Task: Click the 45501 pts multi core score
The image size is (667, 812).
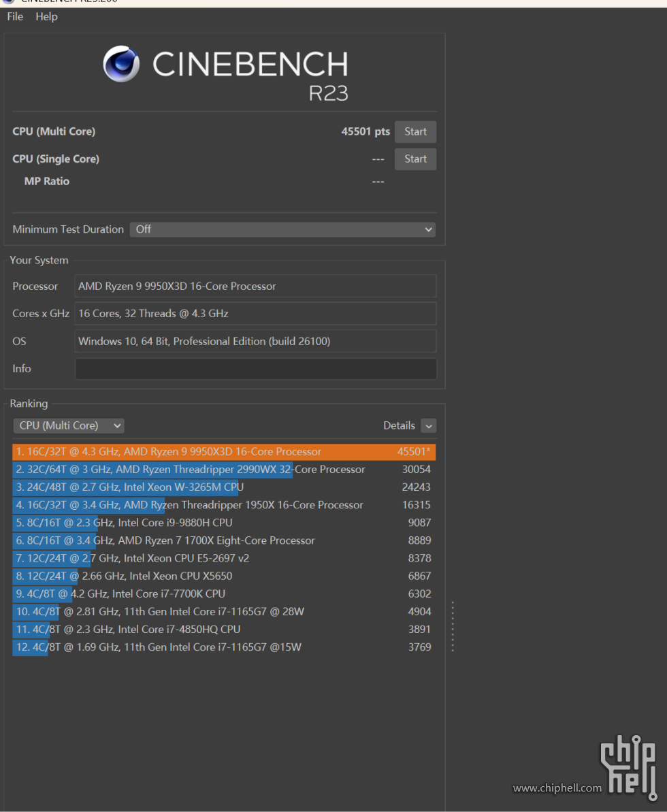Action: [365, 131]
